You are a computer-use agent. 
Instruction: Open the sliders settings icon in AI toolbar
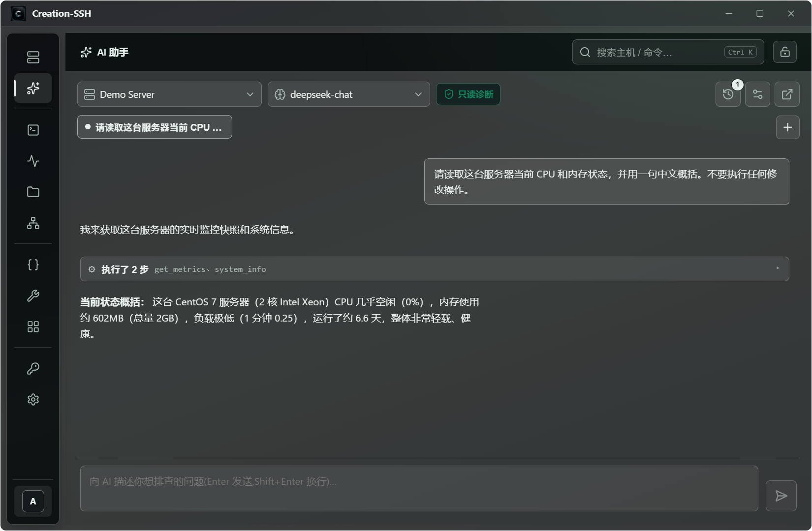click(757, 94)
